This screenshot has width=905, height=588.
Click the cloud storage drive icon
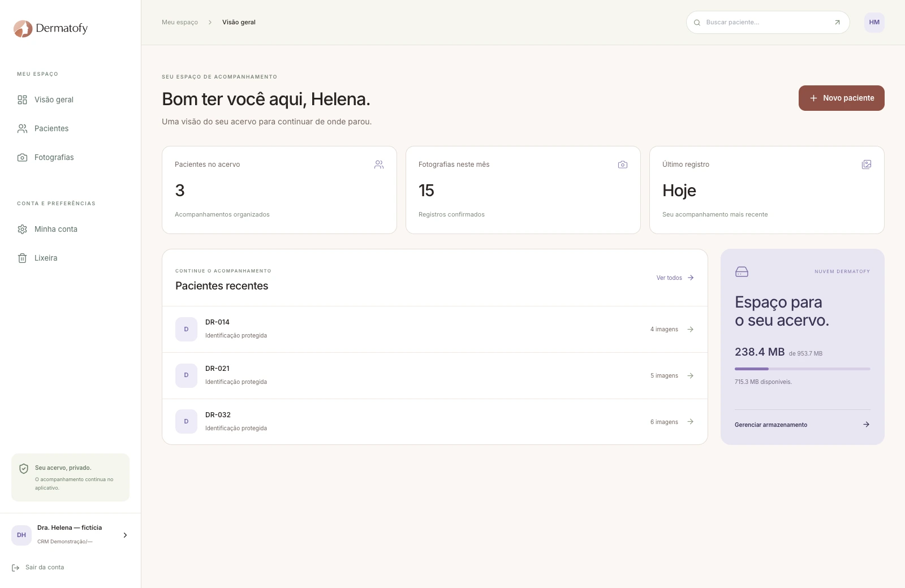[x=742, y=272]
